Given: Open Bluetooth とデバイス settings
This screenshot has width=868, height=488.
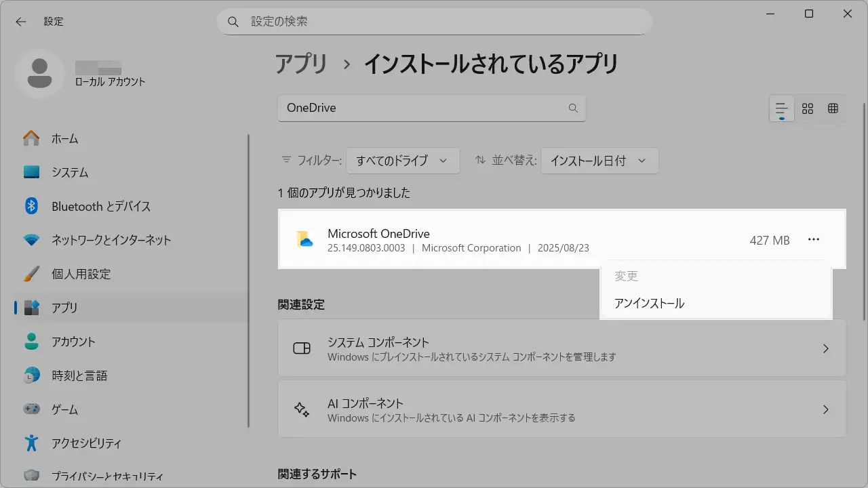Looking at the screenshot, I should [131, 206].
